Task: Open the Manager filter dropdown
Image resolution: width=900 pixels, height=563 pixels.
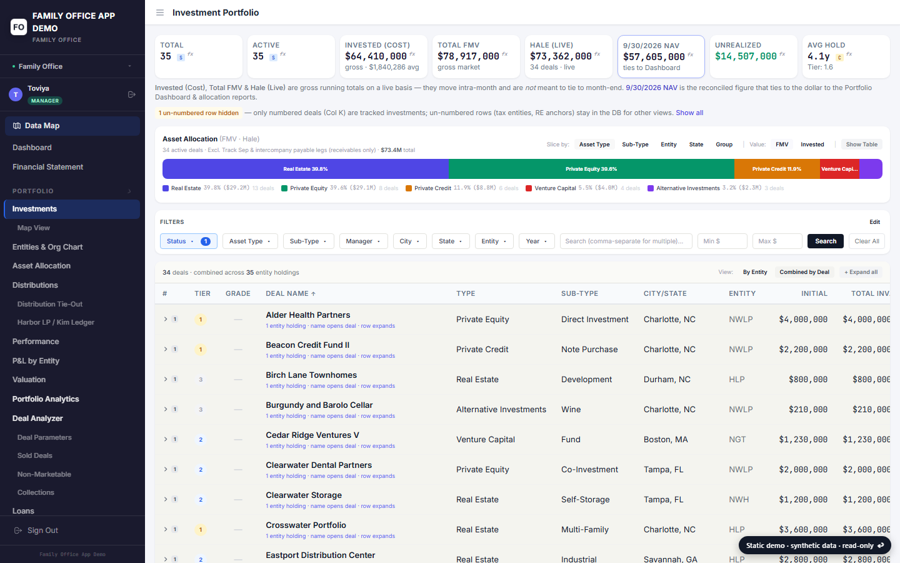Action: coord(363,241)
